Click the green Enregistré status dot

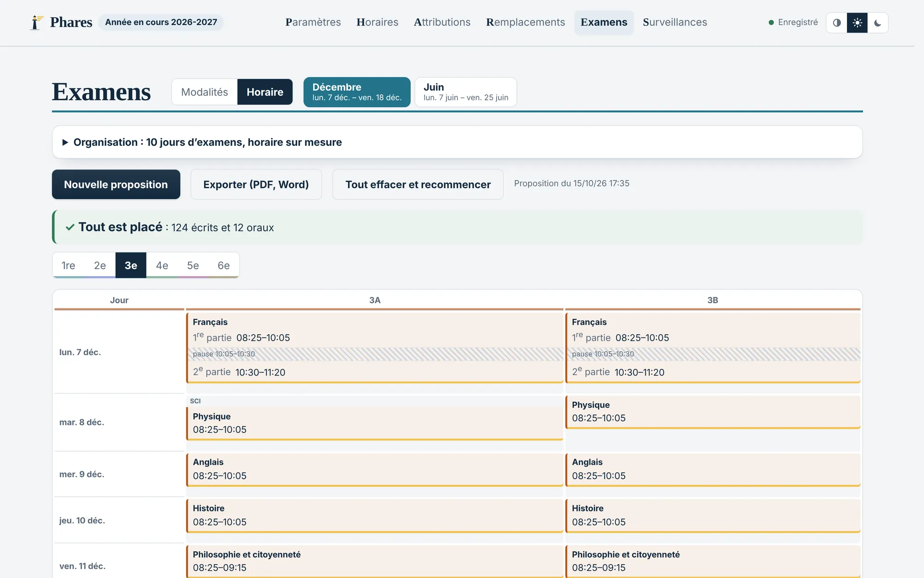tap(771, 22)
